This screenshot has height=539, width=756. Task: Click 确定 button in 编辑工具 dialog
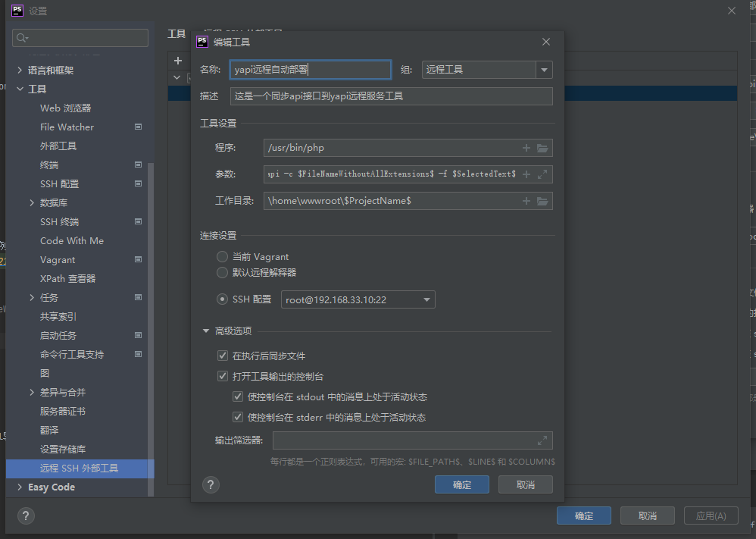(462, 485)
